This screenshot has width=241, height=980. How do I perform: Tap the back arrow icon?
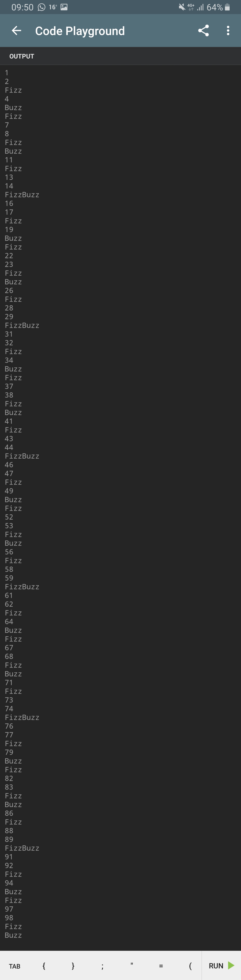[x=16, y=31]
